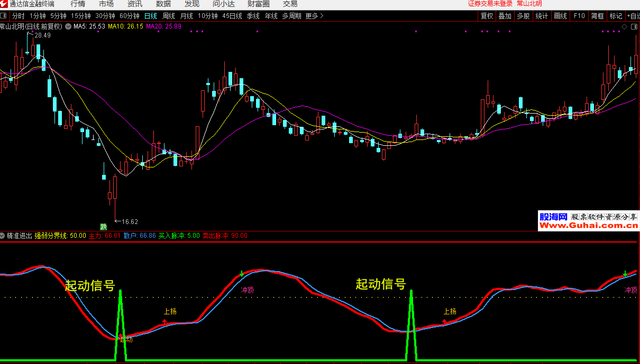Expand the MA indicator dropdown beside 常山北明

coord(68,26)
